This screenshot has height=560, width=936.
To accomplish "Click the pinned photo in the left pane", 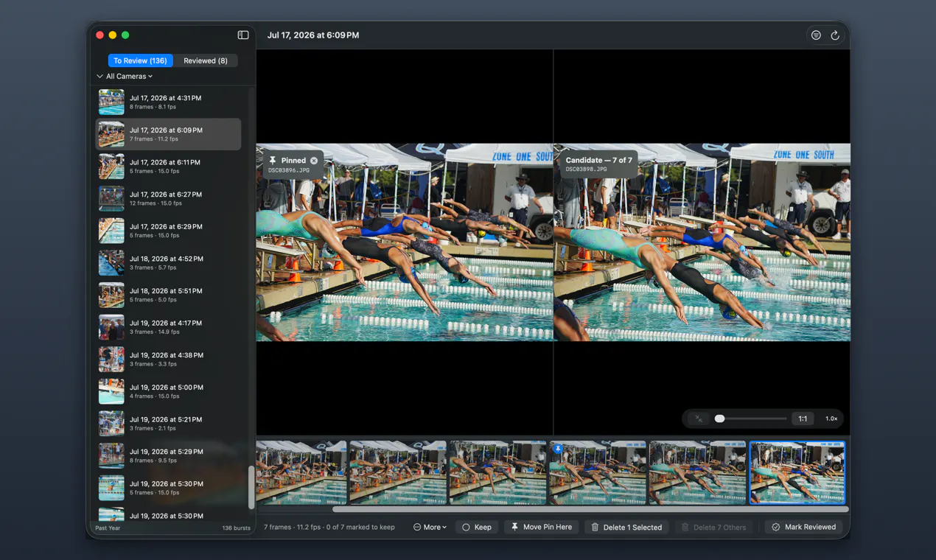I will (x=405, y=242).
